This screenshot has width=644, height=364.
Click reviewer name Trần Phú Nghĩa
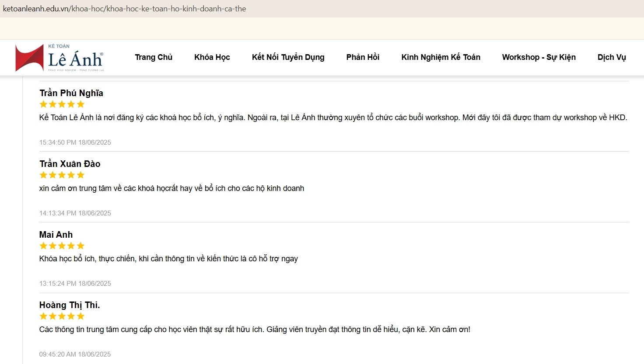[71, 93]
